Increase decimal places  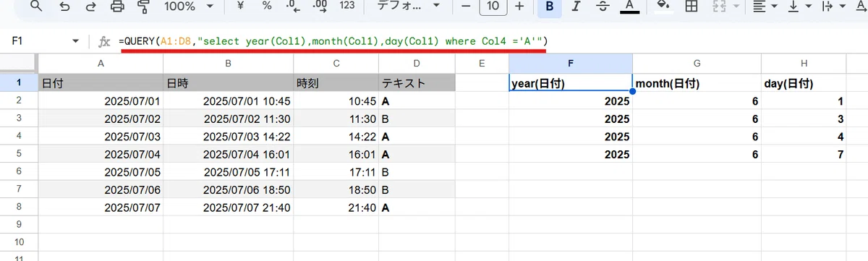pos(319,7)
